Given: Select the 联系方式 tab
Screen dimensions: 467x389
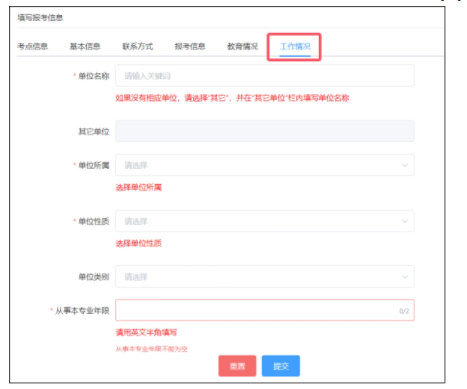Looking at the screenshot, I should click(138, 46).
